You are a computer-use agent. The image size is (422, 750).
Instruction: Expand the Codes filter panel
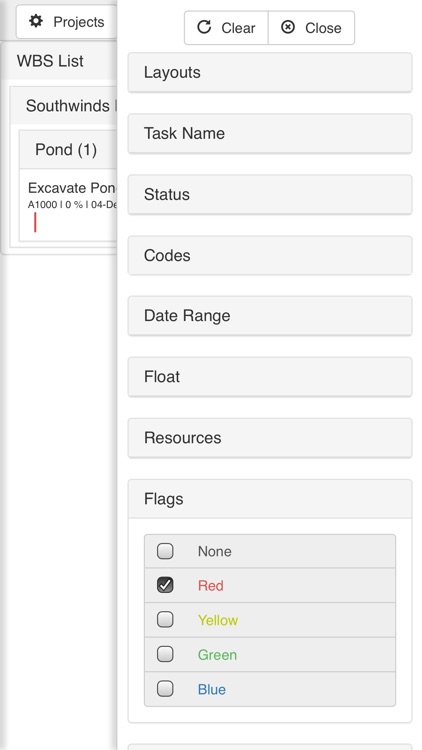270,255
